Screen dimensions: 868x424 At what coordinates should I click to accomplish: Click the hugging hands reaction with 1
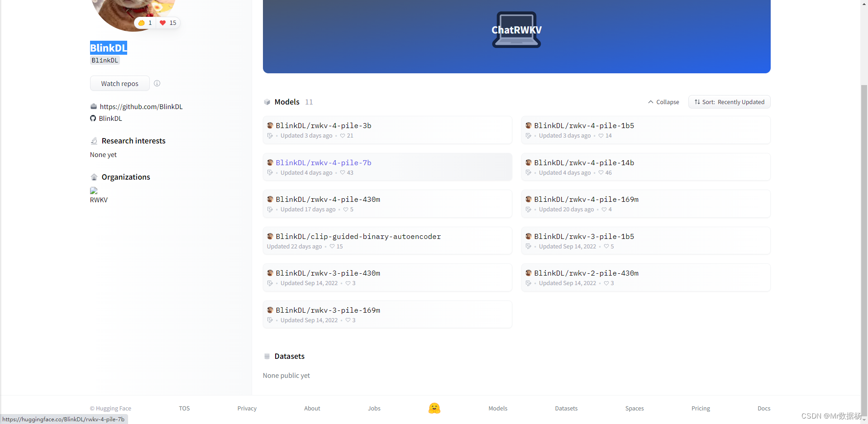pos(145,23)
